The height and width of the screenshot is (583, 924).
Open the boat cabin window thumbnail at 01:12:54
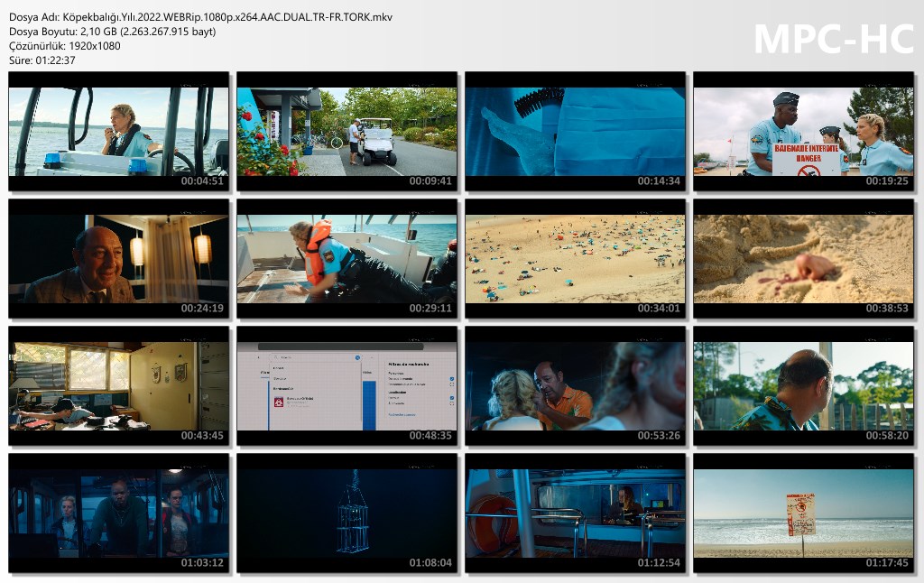(x=575, y=514)
